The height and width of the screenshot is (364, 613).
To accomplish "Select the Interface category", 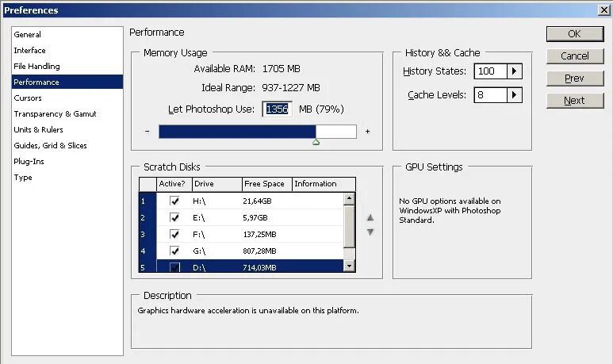I will pyautogui.click(x=67, y=51).
